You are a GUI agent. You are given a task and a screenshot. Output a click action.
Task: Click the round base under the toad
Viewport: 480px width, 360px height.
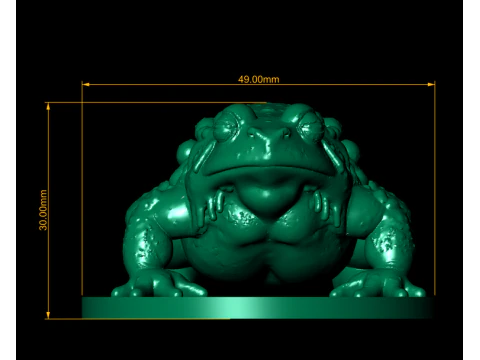(x=258, y=308)
